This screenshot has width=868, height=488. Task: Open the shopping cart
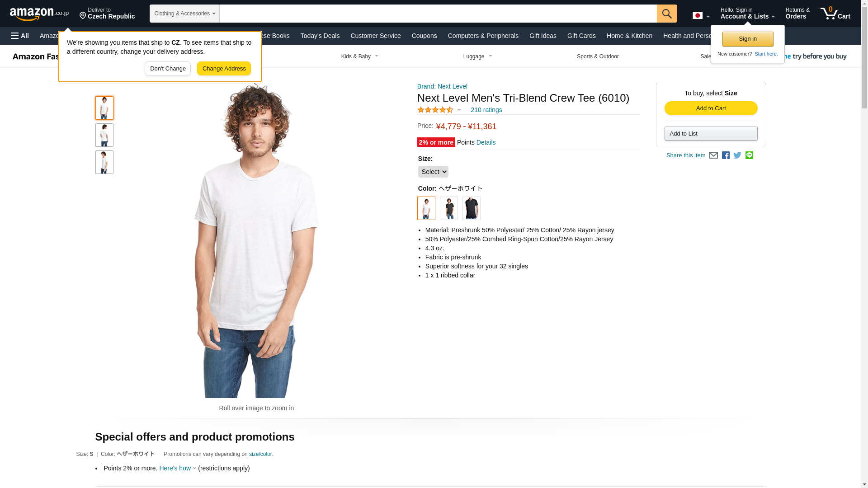835,14
